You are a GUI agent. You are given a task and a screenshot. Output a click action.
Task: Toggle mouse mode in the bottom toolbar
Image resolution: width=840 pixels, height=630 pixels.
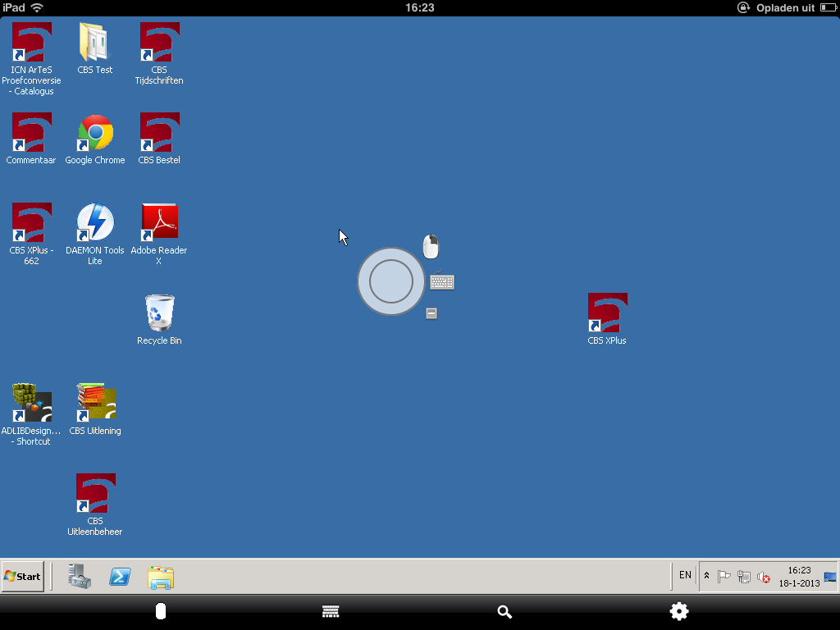[161, 611]
